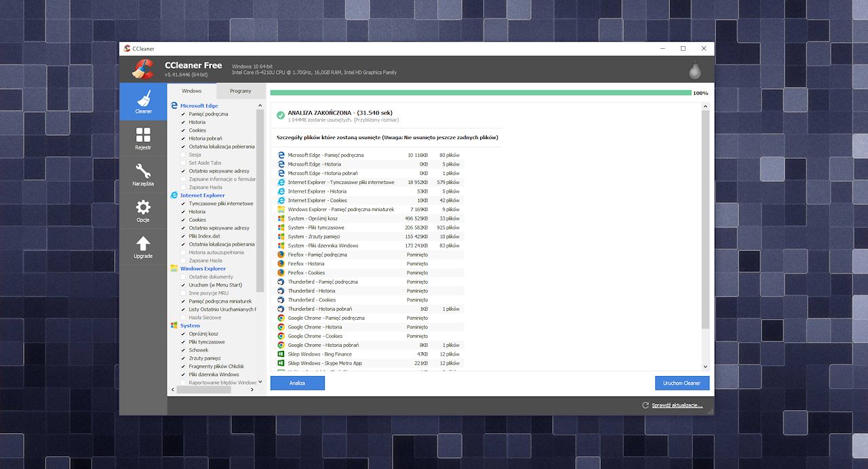Open the Rejestr (registry) tool

[143, 138]
